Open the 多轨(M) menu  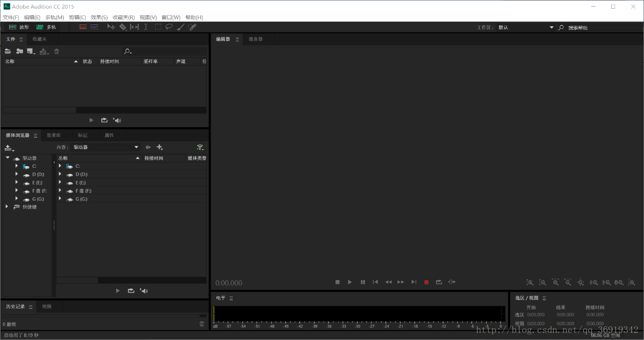pyautogui.click(x=55, y=17)
